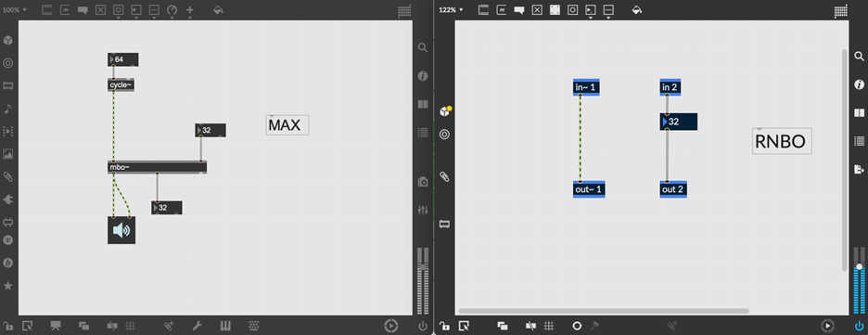Open the audio note icon in left sidebar
868x335 pixels.
[x=7, y=109]
